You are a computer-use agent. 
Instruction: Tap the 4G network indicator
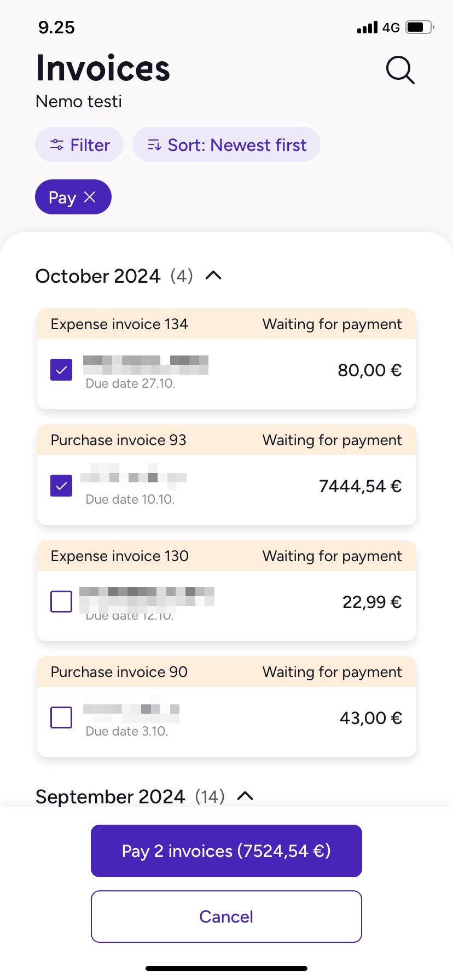point(391,27)
